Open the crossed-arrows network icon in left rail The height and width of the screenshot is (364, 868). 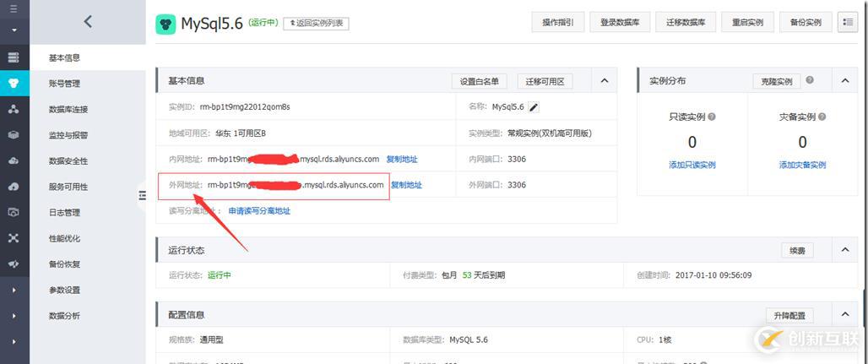[x=14, y=238]
